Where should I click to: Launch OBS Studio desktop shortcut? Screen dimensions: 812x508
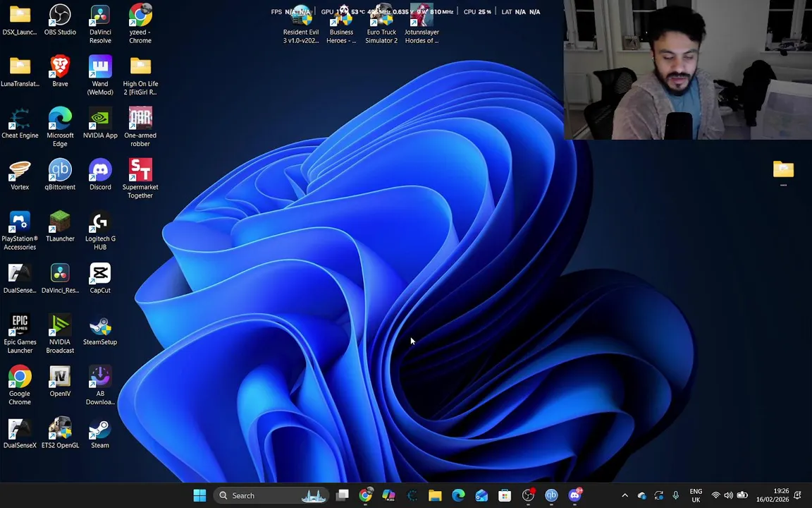coord(60,20)
